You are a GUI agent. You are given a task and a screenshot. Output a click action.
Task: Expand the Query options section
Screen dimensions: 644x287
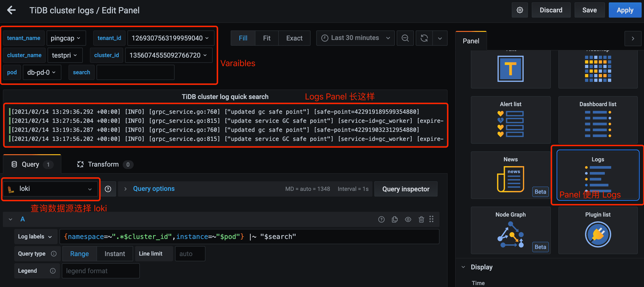(153, 189)
